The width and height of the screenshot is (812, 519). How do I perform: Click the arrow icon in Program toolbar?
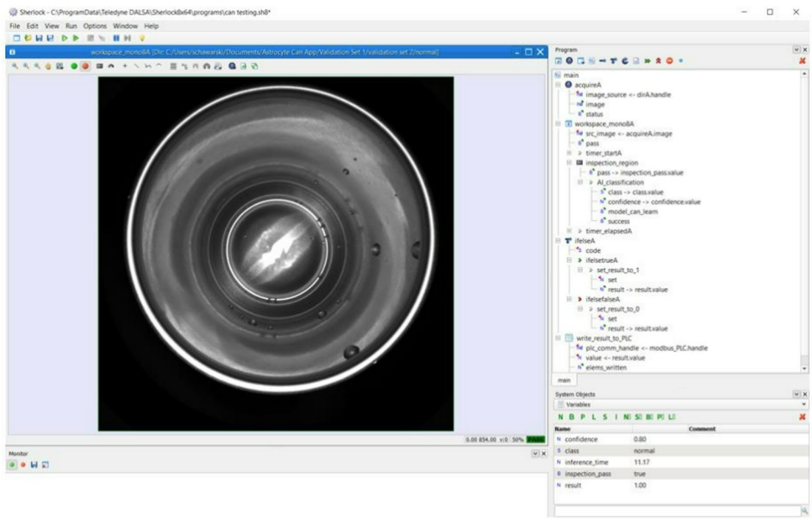pos(602,61)
